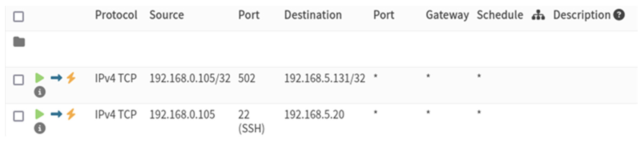644x144 pixels.
Task: Click the Description help question mark icon
Action: point(619,15)
